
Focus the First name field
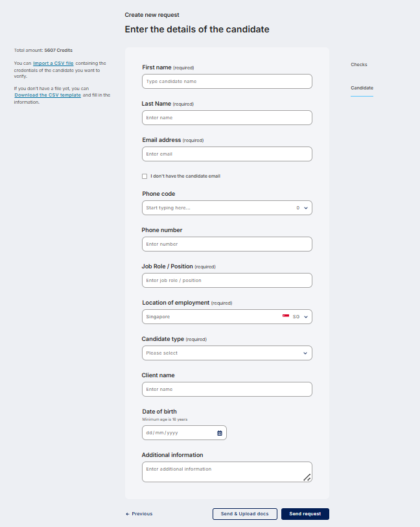click(227, 82)
